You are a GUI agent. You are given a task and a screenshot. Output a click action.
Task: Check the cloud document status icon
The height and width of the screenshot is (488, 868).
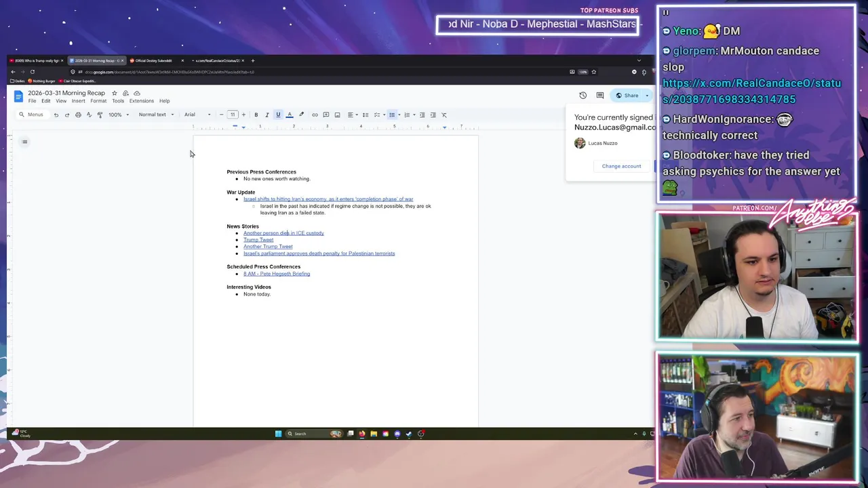tap(137, 93)
